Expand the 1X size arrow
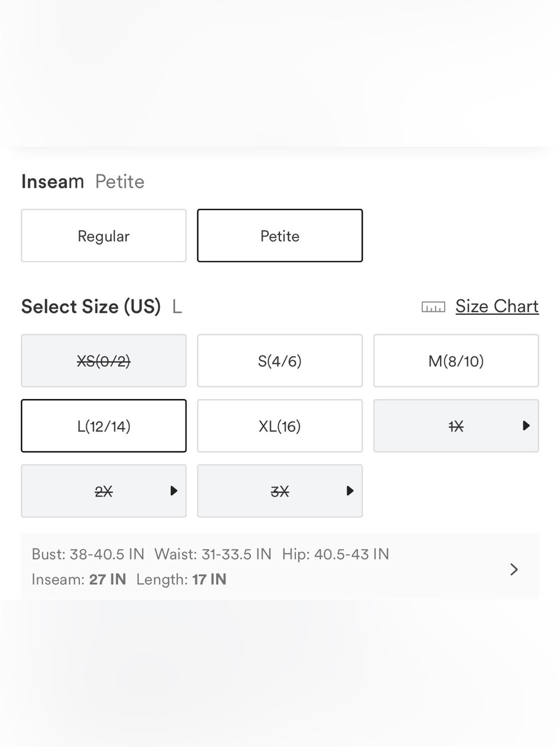560x747 pixels. [x=526, y=426]
